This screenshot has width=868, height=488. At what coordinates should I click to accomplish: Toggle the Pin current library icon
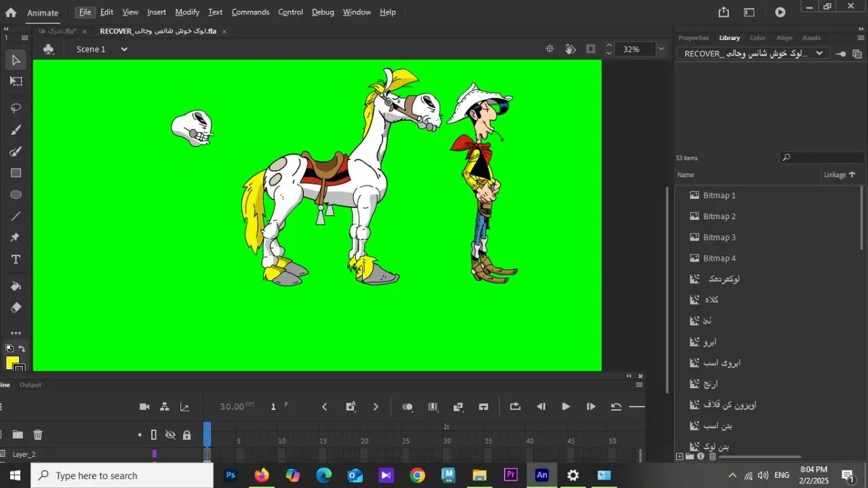(x=840, y=54)
